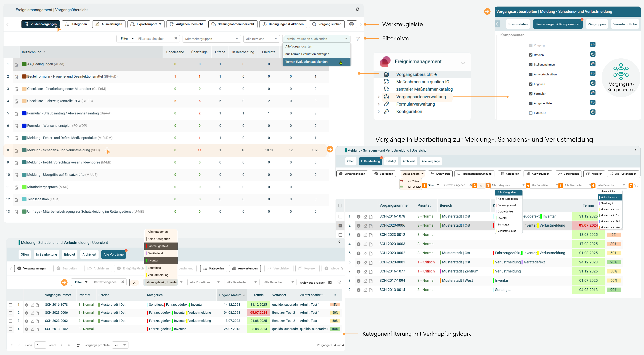The image size is (644, 355).
Task: Click help icon next to Logbuch component
Action: (592, 83)
